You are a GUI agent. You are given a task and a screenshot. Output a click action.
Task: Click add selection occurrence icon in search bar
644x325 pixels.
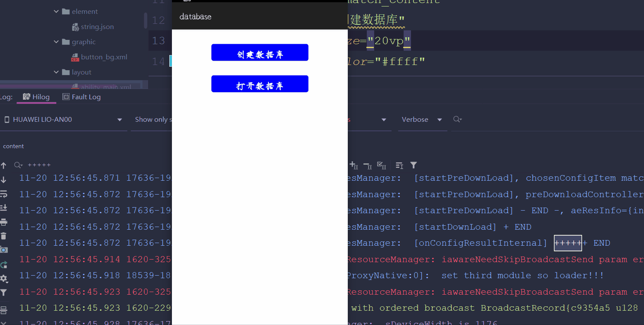[353, 165]
